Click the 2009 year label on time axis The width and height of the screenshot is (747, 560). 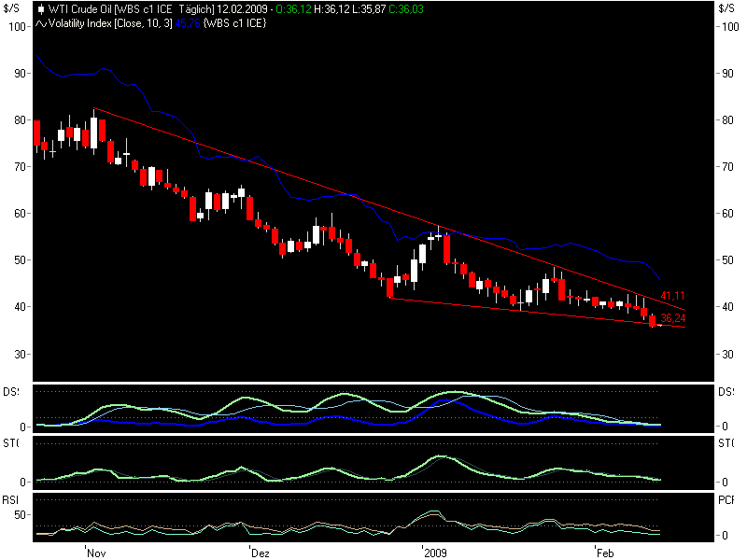[435, 553]
